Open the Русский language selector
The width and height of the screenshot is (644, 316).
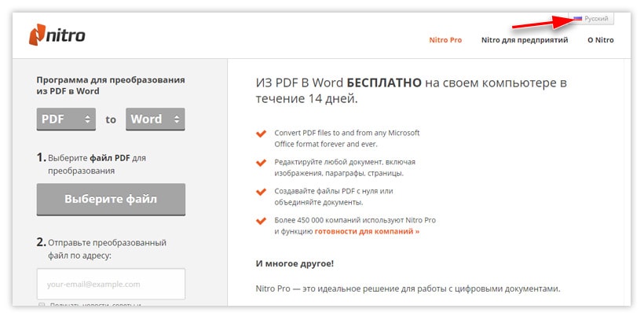pos(591,19)
